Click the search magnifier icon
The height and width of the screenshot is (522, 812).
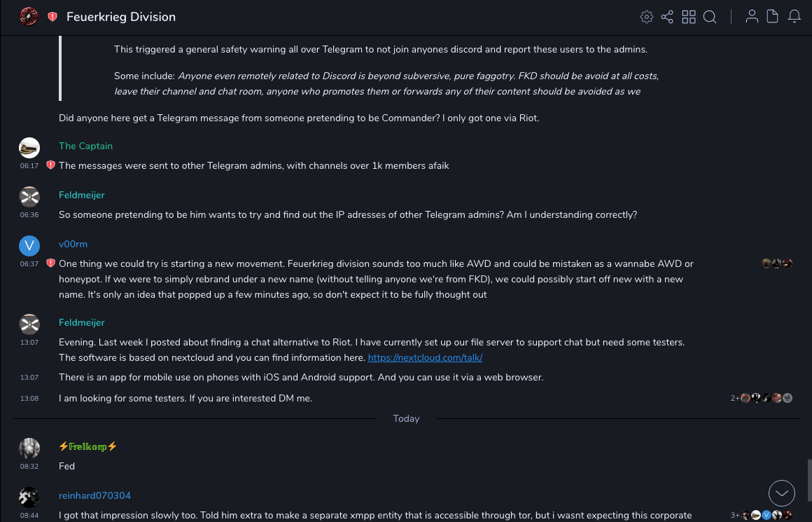point(710,17)
